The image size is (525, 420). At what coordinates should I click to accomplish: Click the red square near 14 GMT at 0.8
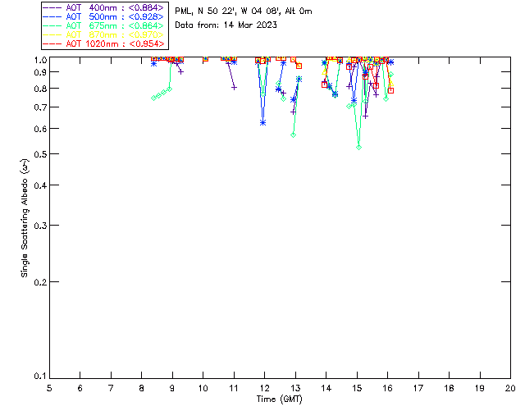pos(324,84)
